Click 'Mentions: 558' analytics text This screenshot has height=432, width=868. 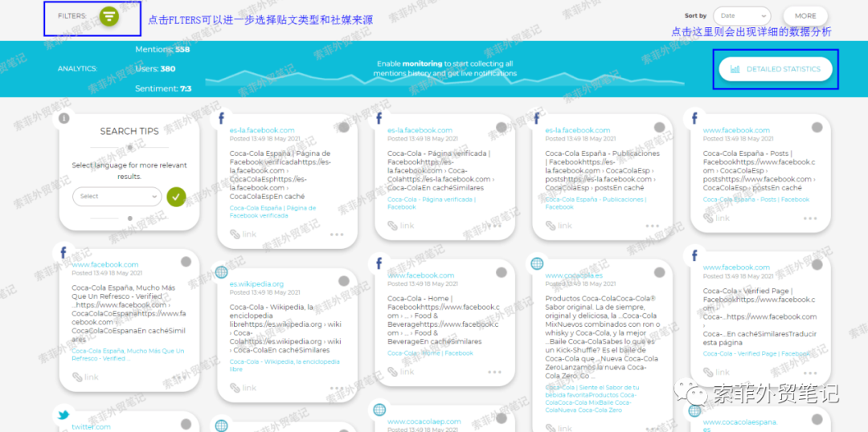point(162,49)
